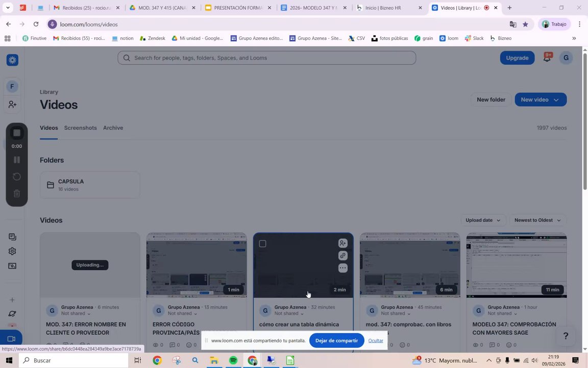The image size is (588, 368).
Task: Expand Not shared on tabla dinámica video
Action: (289, 313)
